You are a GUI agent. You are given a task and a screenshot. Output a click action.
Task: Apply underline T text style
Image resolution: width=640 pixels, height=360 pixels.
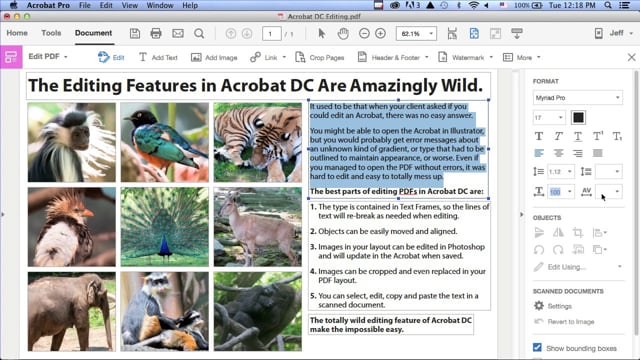[x=578, y=136]
